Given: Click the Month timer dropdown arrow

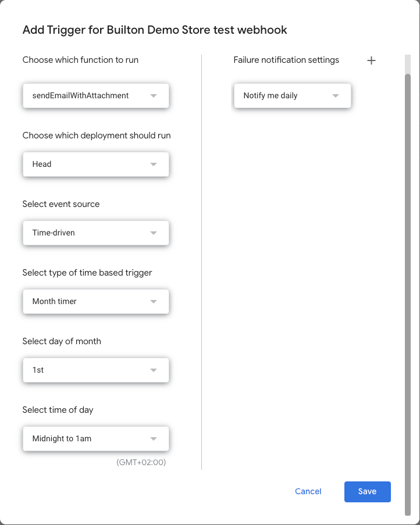Looking at the screenshot, I should tap(154, 302).
